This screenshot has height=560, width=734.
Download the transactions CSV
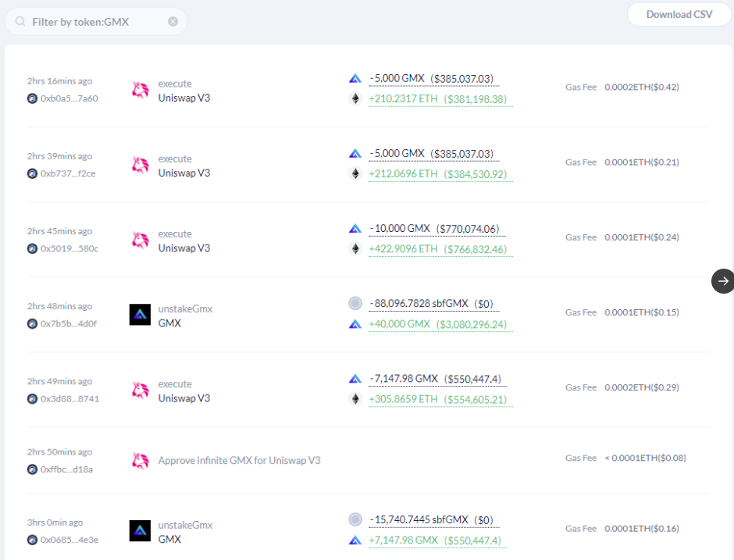tap(679, 15)
